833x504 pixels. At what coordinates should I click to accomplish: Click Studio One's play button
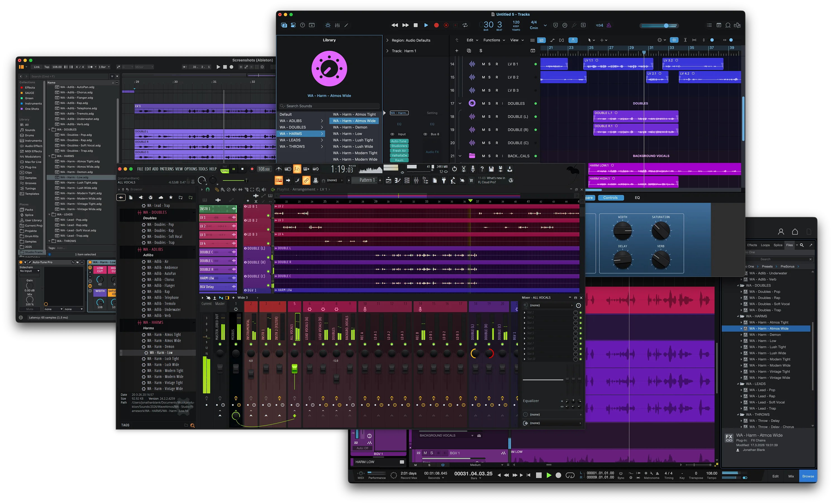(x=549, y=475)
